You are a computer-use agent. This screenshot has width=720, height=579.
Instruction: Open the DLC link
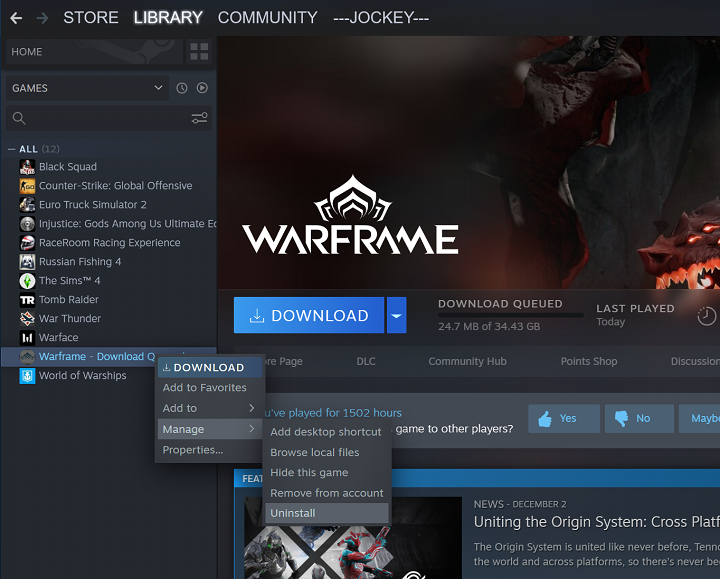tap(366, 361)
